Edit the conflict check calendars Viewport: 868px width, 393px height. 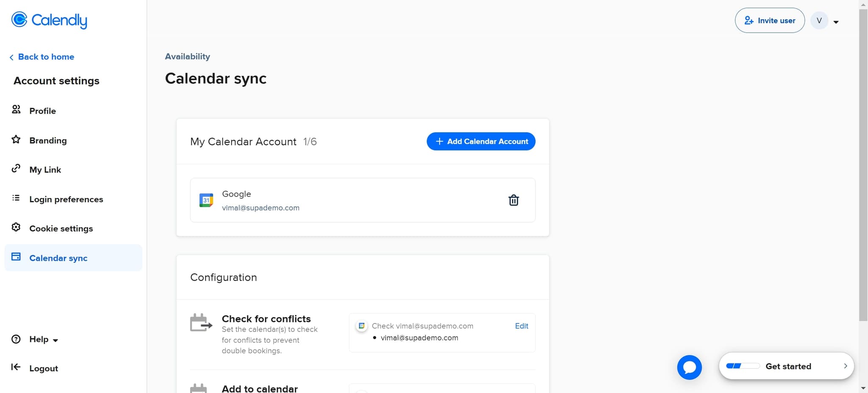pyautogui.click(x=521, y=326)
